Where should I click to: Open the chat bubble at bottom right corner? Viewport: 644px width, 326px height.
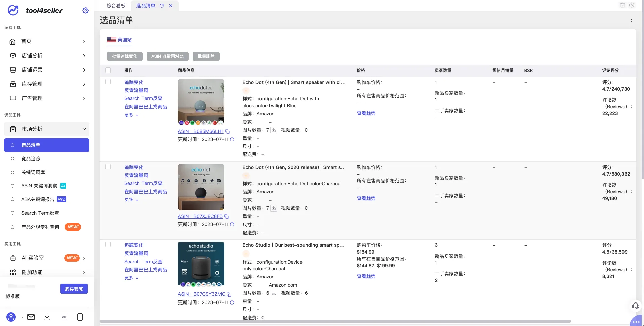click(636, 321)
